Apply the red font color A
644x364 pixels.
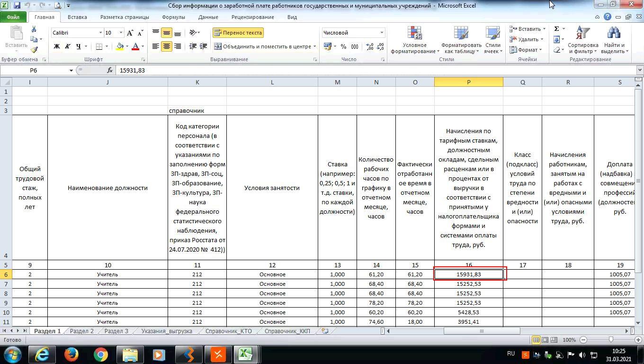pyautogui.click(x=135, y=46)
